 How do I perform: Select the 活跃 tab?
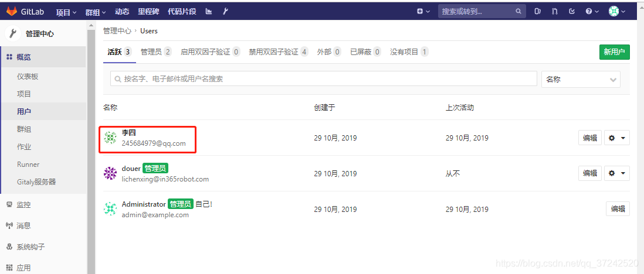click(x=119, y=52)
